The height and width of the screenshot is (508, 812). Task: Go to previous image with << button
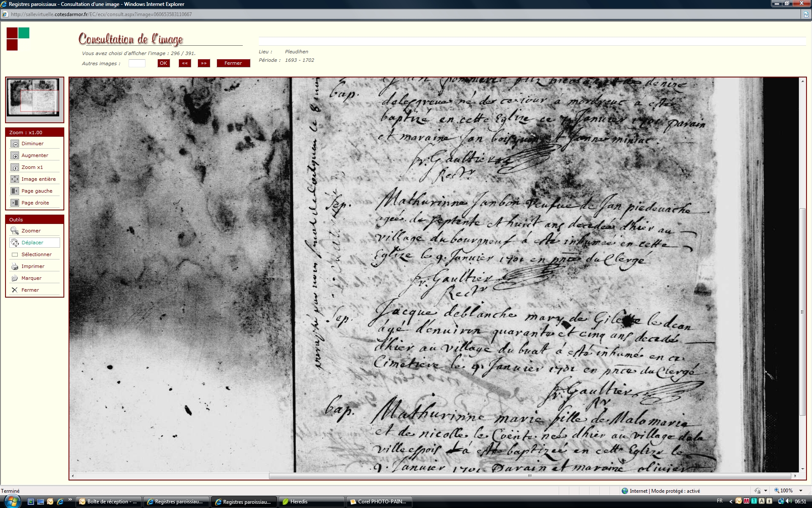click(185, 63)
